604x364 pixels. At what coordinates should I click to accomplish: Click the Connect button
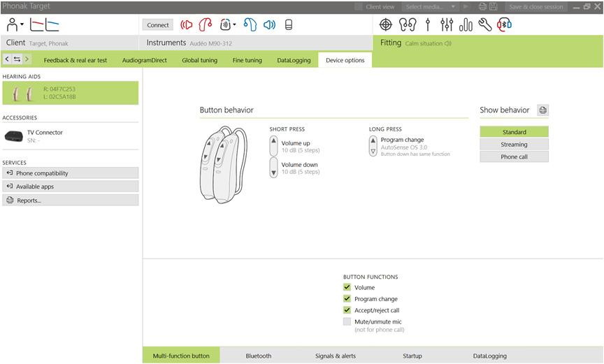158,25
